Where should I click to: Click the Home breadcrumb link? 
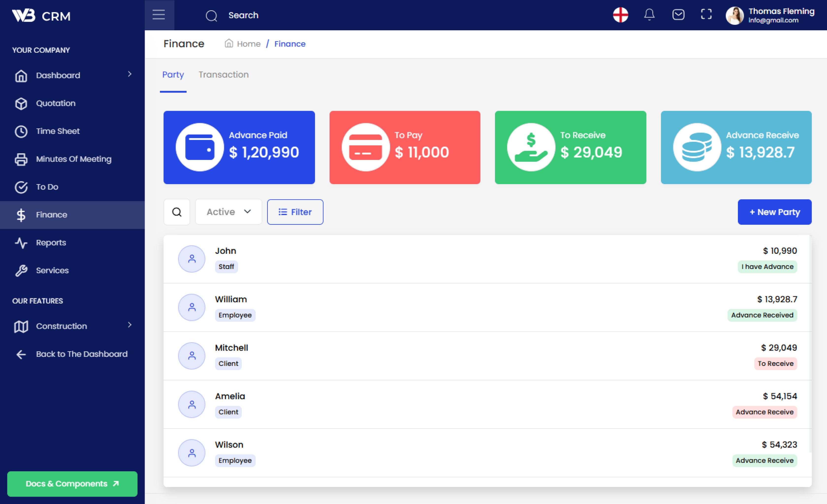(x=248, y=44)
